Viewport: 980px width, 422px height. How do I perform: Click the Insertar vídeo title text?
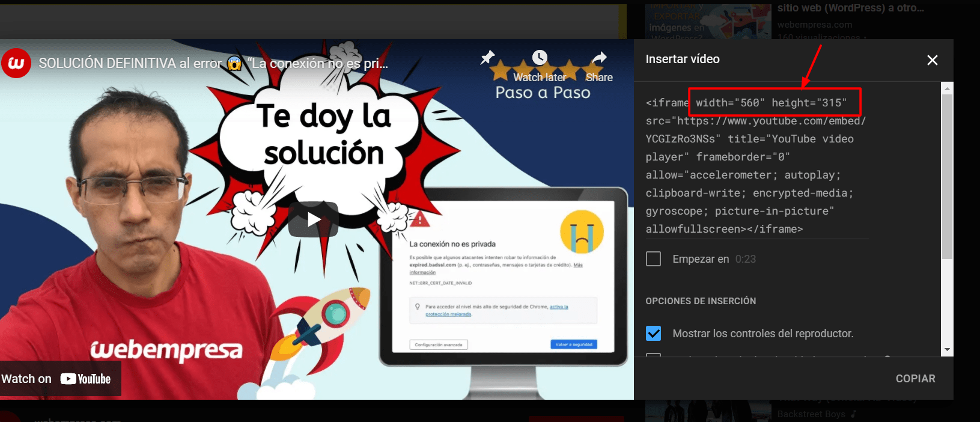tap(683, 59)
